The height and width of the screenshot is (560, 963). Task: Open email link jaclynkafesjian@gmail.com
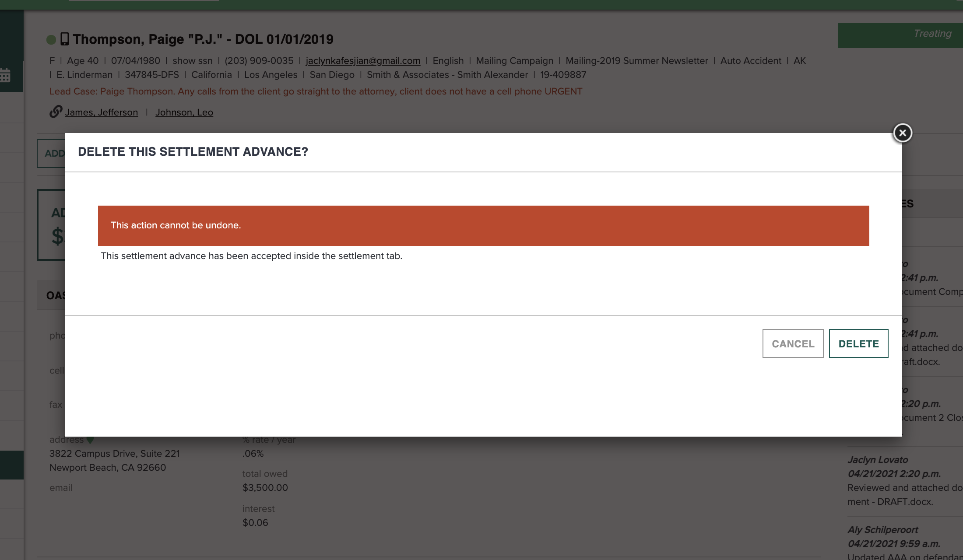pyautogui.click(x=363, y=61)
